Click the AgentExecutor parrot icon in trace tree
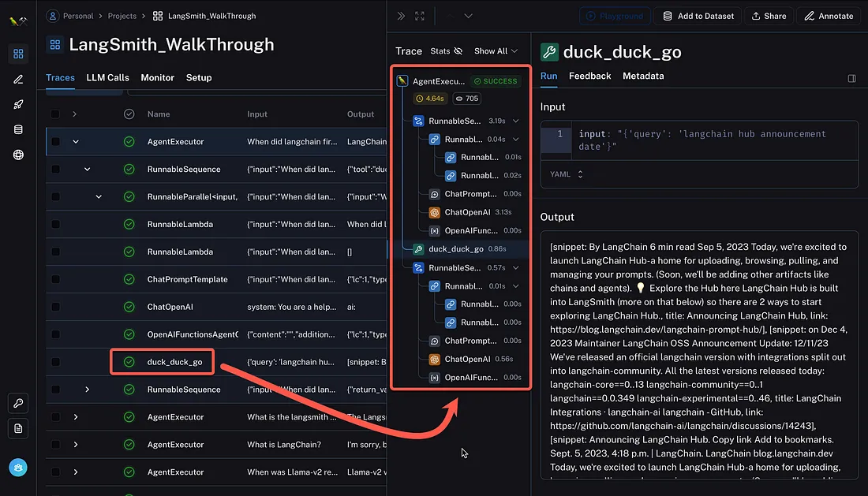This screenshot has width=868, height=496. pos(402,81)
